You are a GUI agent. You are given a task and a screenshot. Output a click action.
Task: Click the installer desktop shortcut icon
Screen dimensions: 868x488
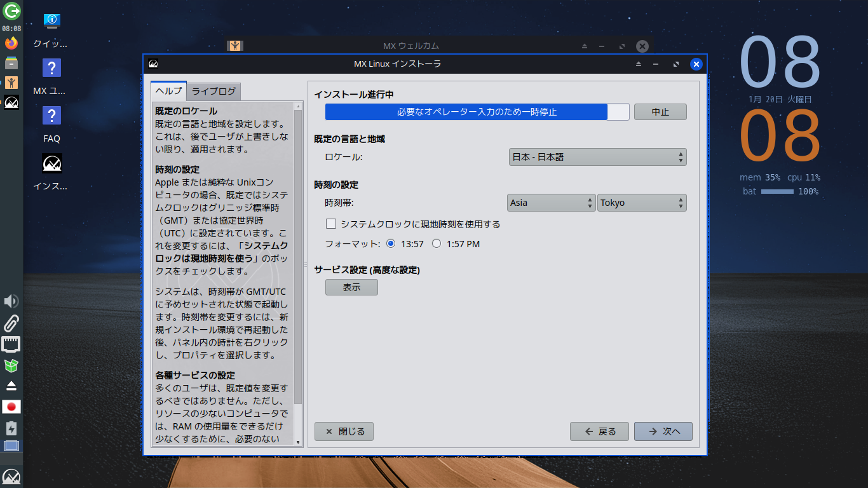tap(52, 163)
